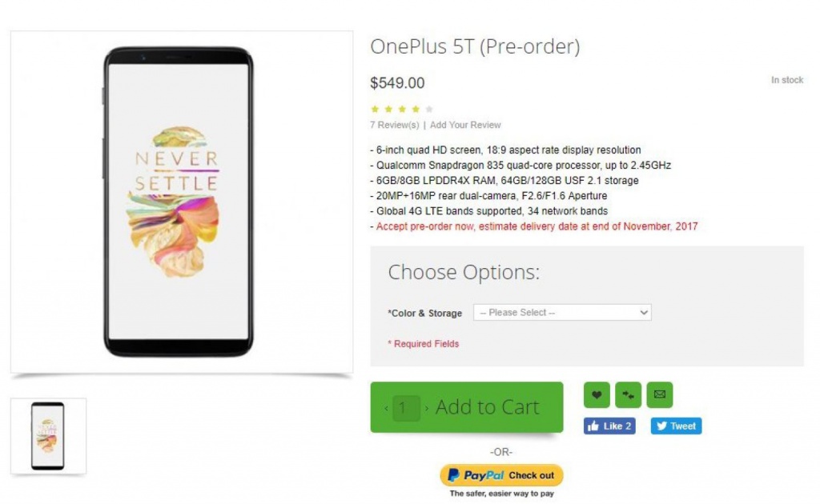Add product to wishlist with heart icon
820x504 pixels.
[x=597, y=394]
